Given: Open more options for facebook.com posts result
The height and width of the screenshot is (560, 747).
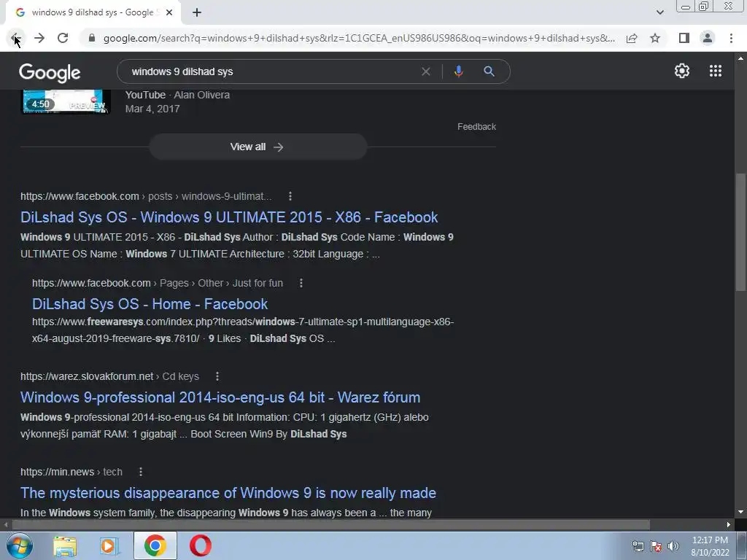Looking at the screenshot, I should pos(290,196).
